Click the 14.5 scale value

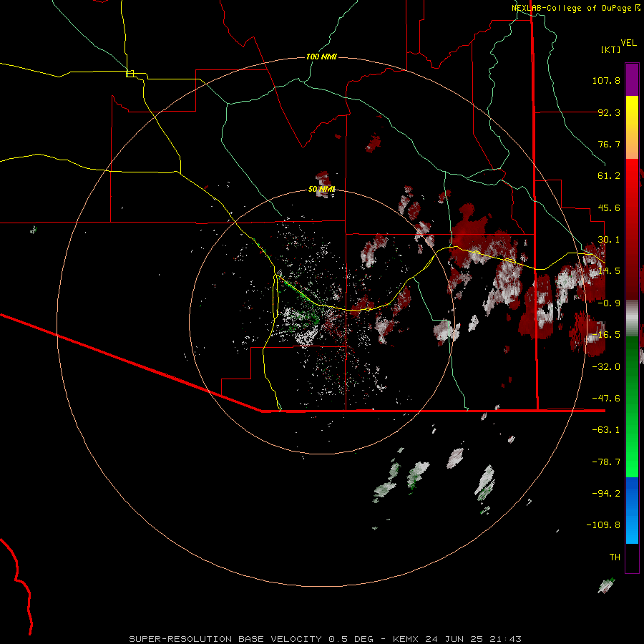coord(609,271)
